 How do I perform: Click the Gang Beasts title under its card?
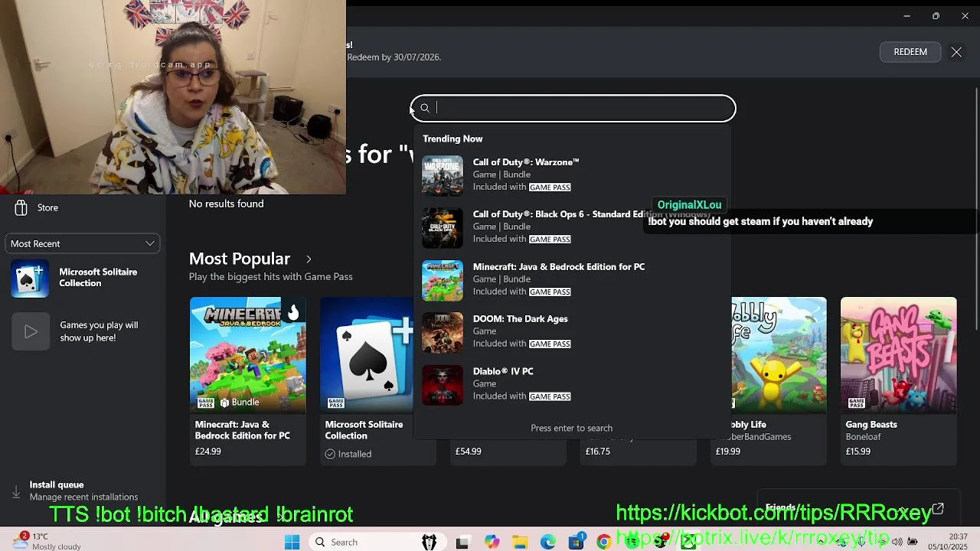871,425
